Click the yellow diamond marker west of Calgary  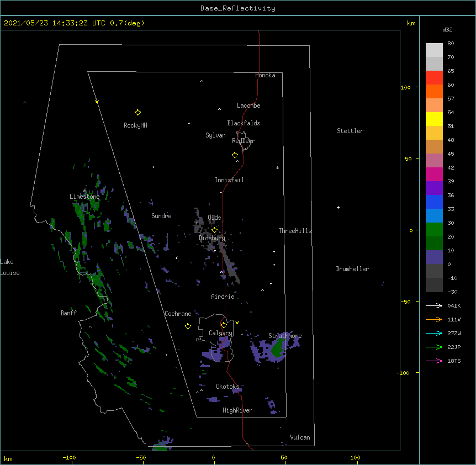(188, 326)
